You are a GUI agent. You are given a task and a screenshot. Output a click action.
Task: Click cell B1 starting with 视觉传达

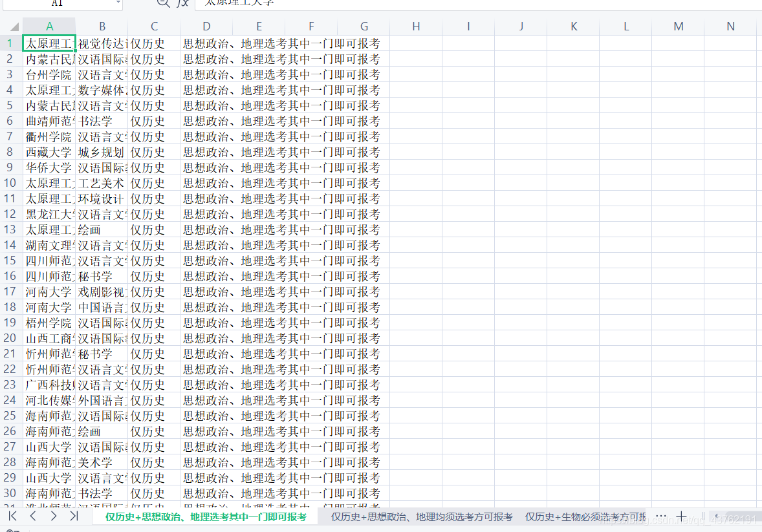pos(102,43)
